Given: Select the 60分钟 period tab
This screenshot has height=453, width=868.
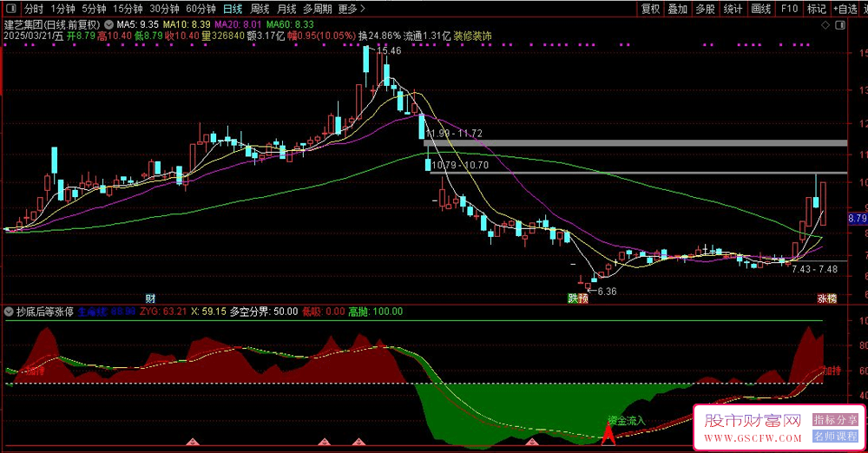Looking at the screenshot, I should [x=201, y=9].
